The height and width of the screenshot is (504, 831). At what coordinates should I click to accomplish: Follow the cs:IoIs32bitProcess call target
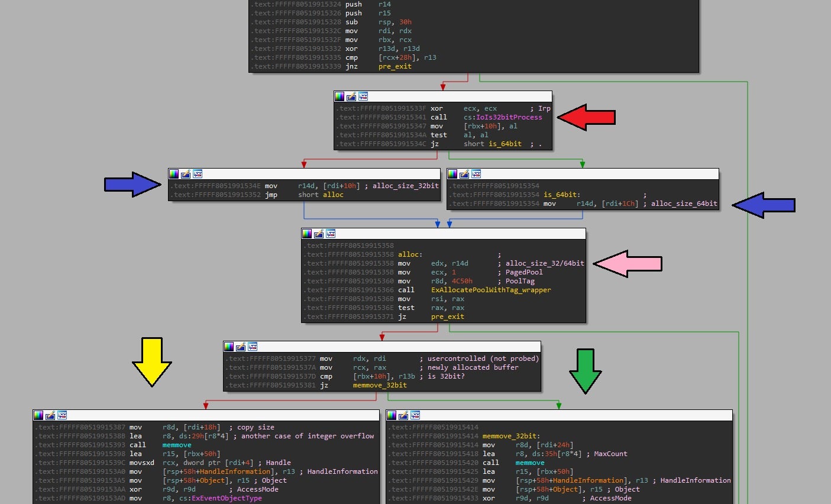click(503, 117)
